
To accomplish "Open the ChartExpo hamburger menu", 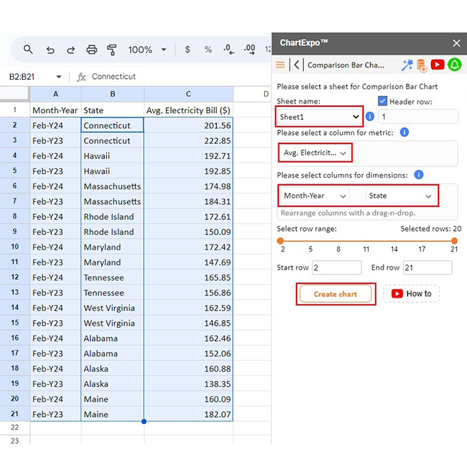I will tap(280, 65).
